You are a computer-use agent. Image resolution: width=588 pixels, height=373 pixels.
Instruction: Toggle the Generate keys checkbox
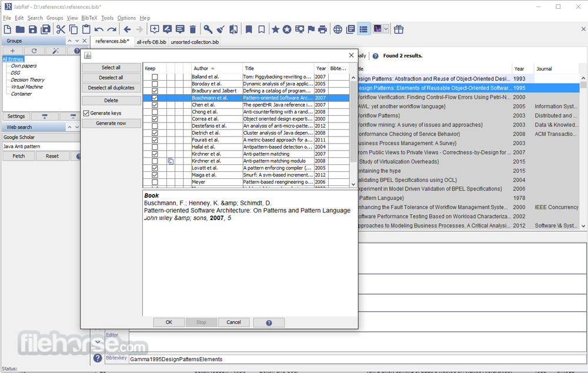point(86,113)
